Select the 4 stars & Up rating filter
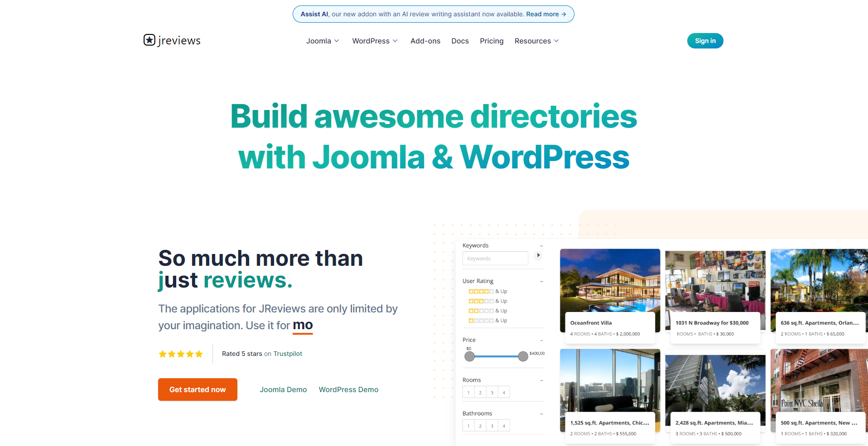868x446 pixels. tap(488, 291)
